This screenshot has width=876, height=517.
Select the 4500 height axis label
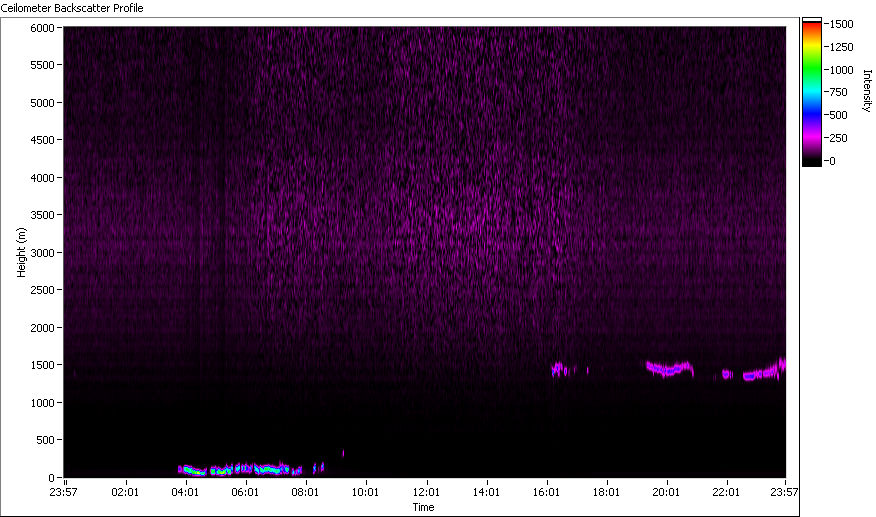[42, 140]
